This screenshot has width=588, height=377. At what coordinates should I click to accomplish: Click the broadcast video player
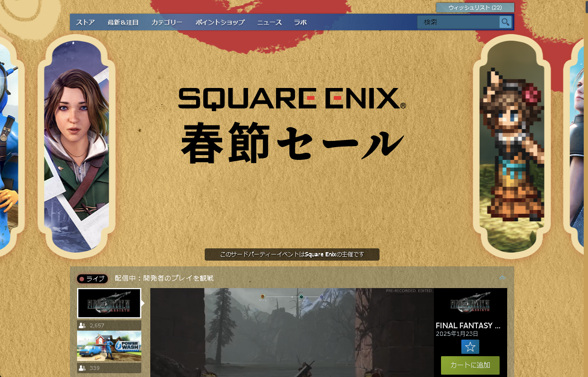[292, 333]
